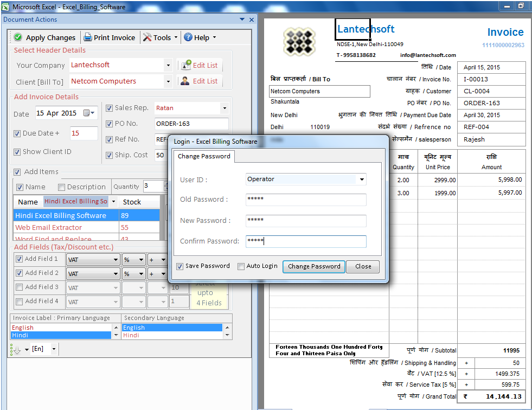Toggle the Ref No. checkbox
This screenshot has width=532, height=410.
(109, 139)
